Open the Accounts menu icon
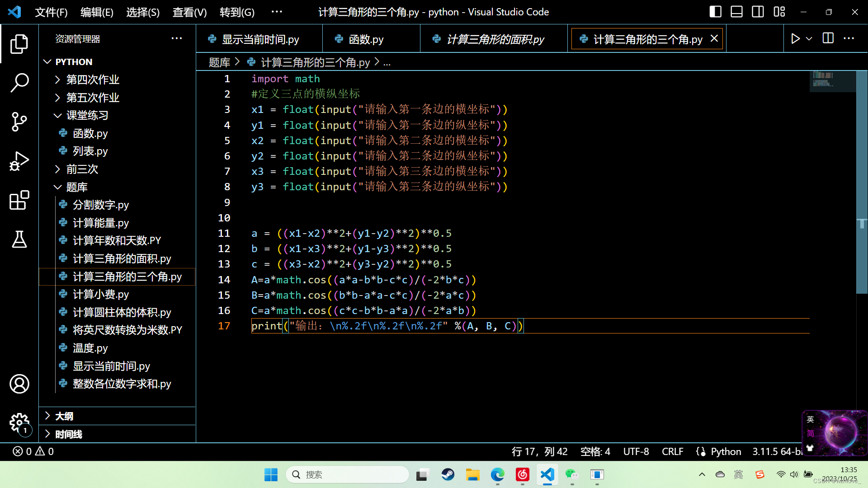The height and width of the screenshot is (488, 868). click(19, 384)
